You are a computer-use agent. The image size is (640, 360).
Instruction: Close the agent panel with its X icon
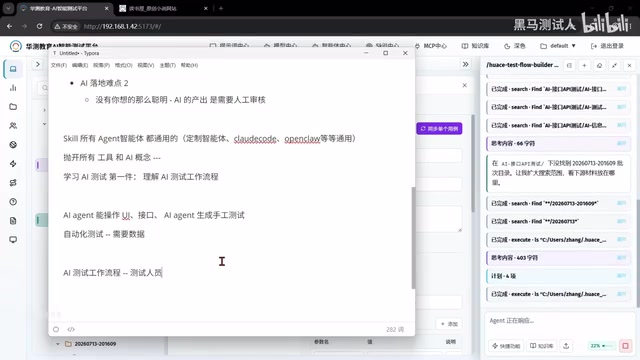(x=629, y=65)
